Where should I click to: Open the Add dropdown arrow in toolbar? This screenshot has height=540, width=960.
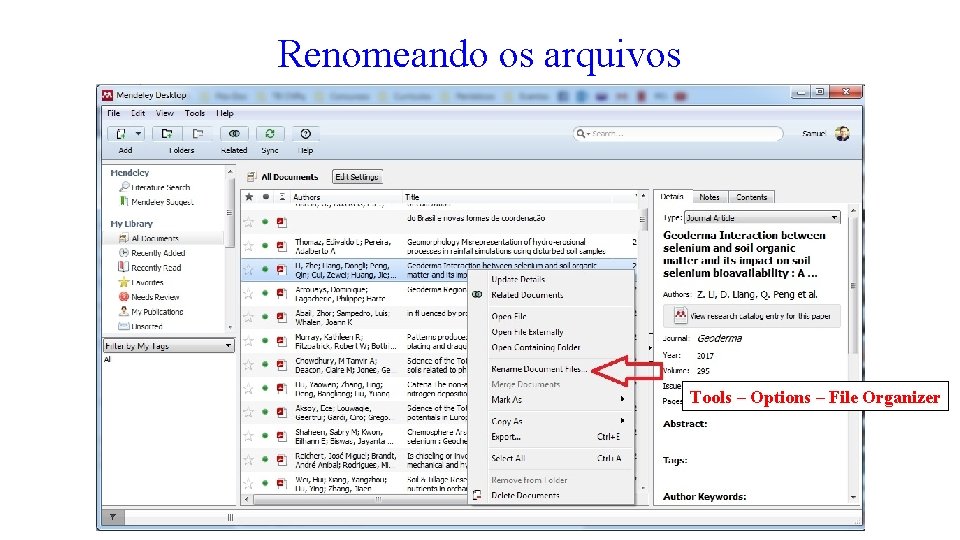click(138, 133)
